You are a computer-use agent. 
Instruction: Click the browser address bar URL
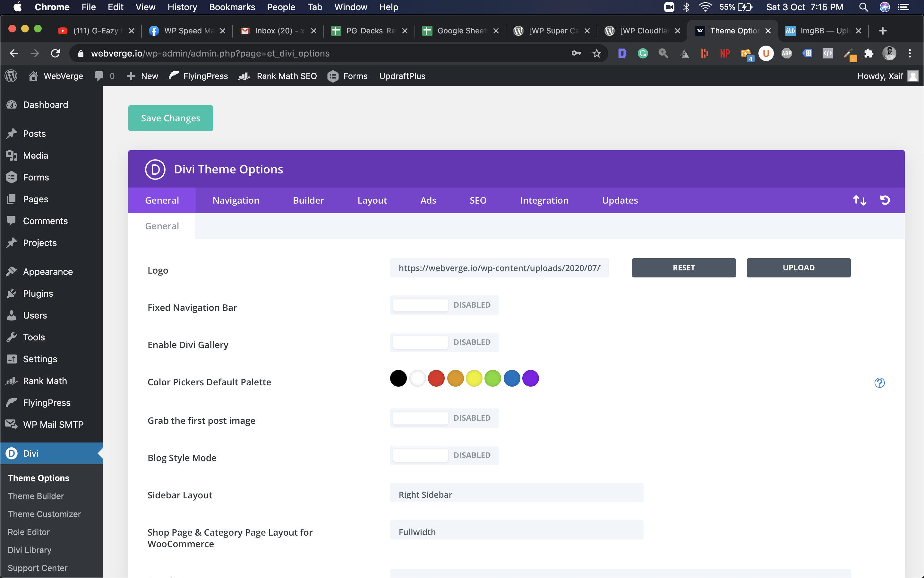(x=210, y=53)
